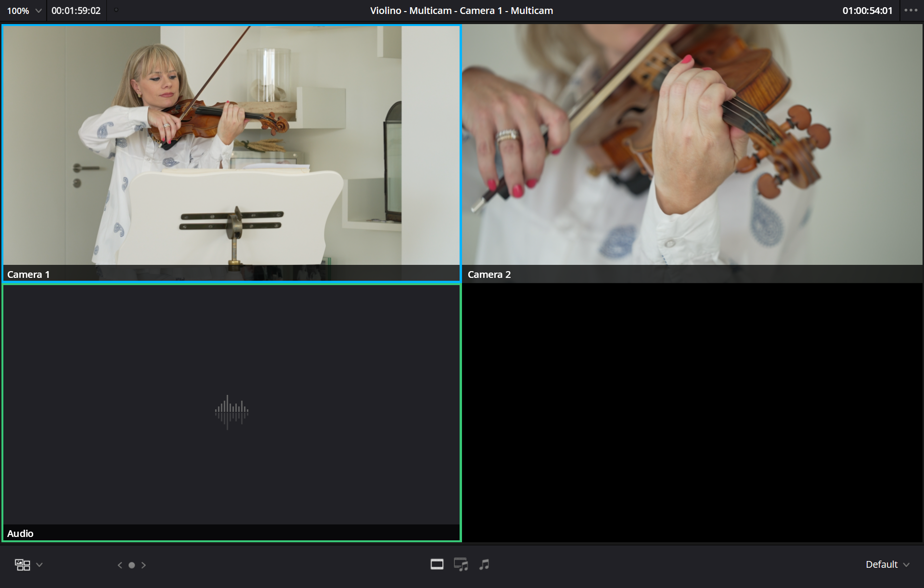924x588 pixels.
Task: Select video-only switching mode icon
Action: pos(436,564)
